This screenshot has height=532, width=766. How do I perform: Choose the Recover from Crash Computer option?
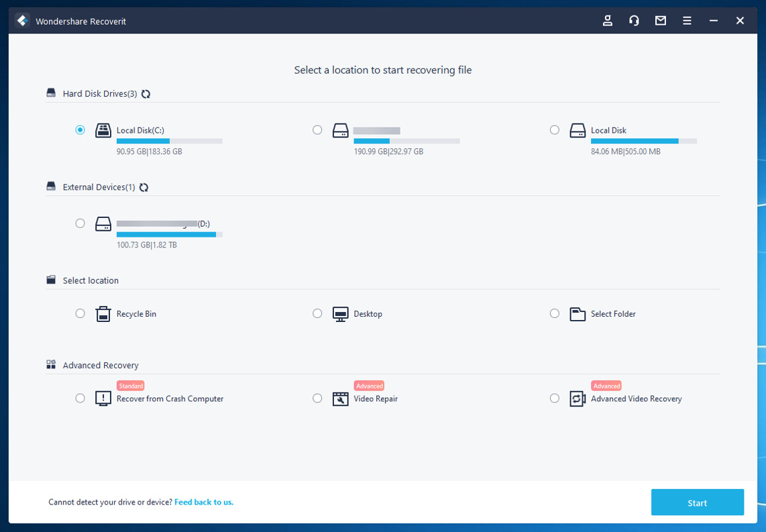click(x=80, y=398)
